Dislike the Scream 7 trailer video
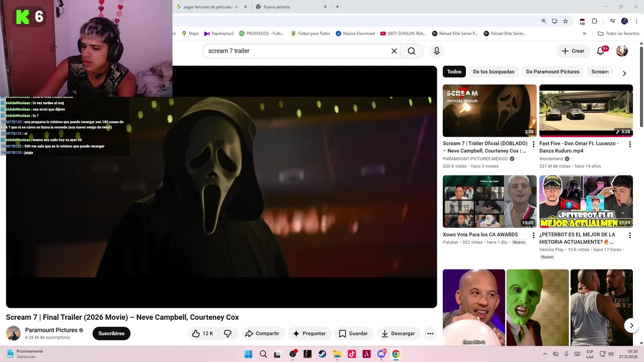The width and height of the screenshot is (644, 362). pyautogui.click(x=227, y=333)
